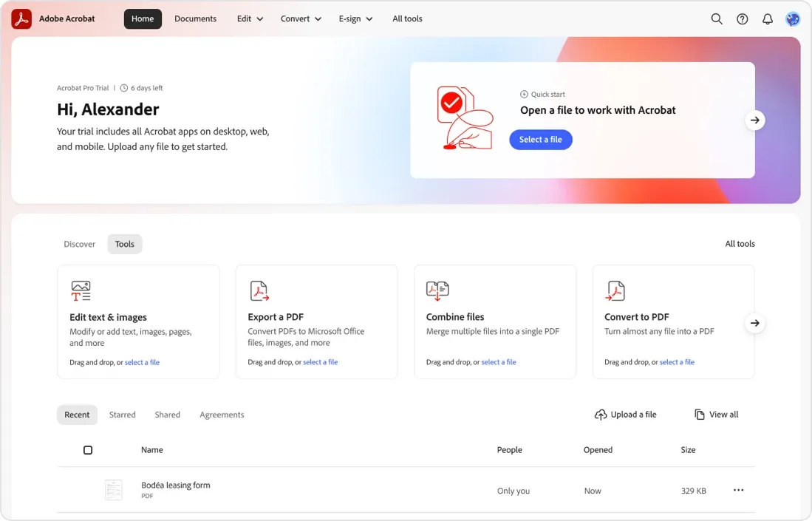The height and width of the screenshot is (521, 812).
Task: Switch to the Documents menu item
Action: coord(195,18)
